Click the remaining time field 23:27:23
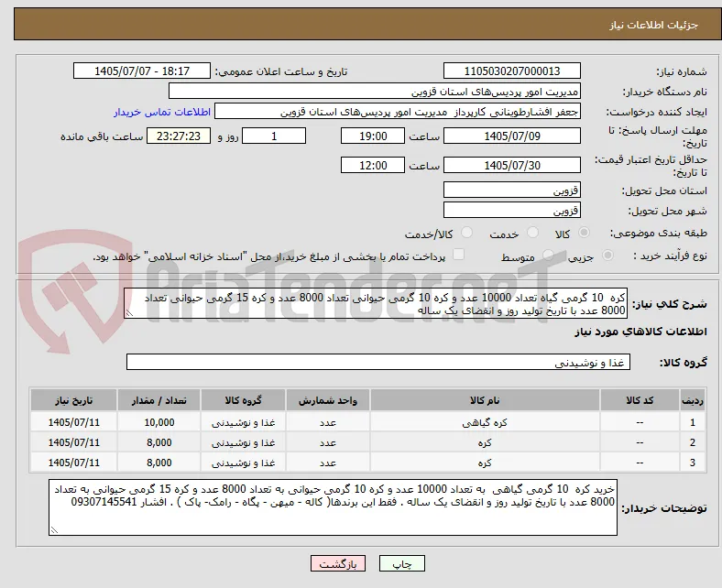Viewport: 722px width, 588px height. click(179, 136)
